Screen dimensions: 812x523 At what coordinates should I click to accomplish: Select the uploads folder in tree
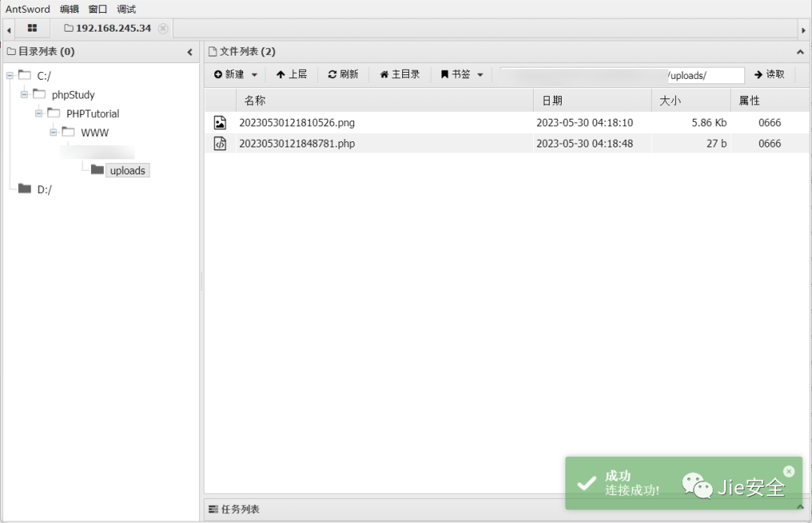click(127, 171)
